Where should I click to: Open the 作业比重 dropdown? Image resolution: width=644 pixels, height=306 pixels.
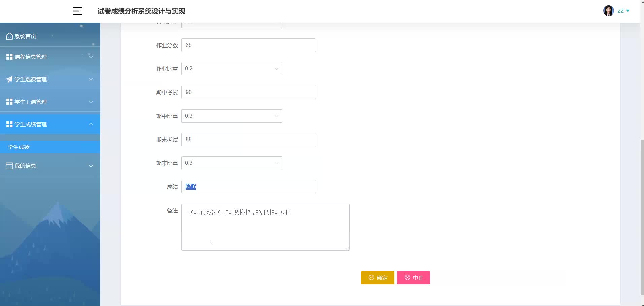232,69
